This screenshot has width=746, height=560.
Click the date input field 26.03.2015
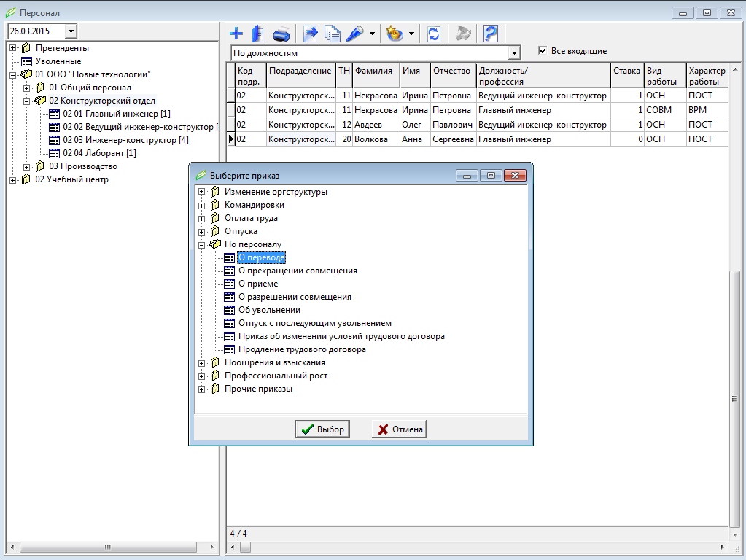36,31
